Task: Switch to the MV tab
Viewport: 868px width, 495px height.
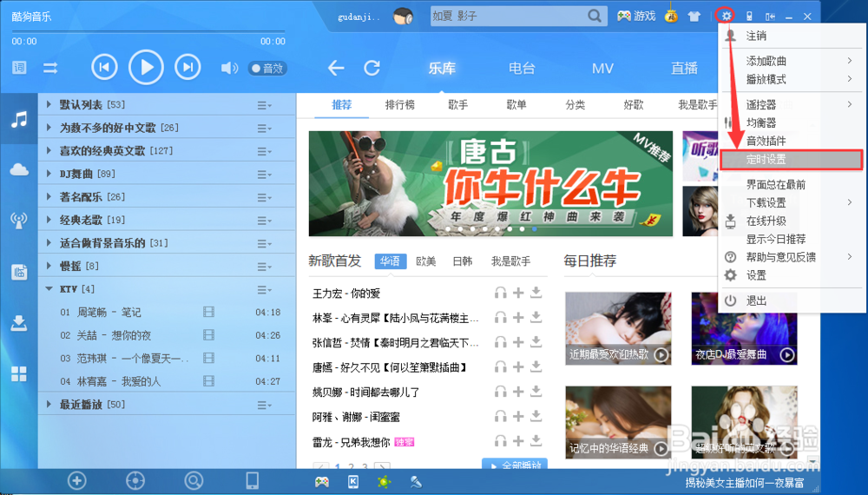Action: tap(602, 68)
